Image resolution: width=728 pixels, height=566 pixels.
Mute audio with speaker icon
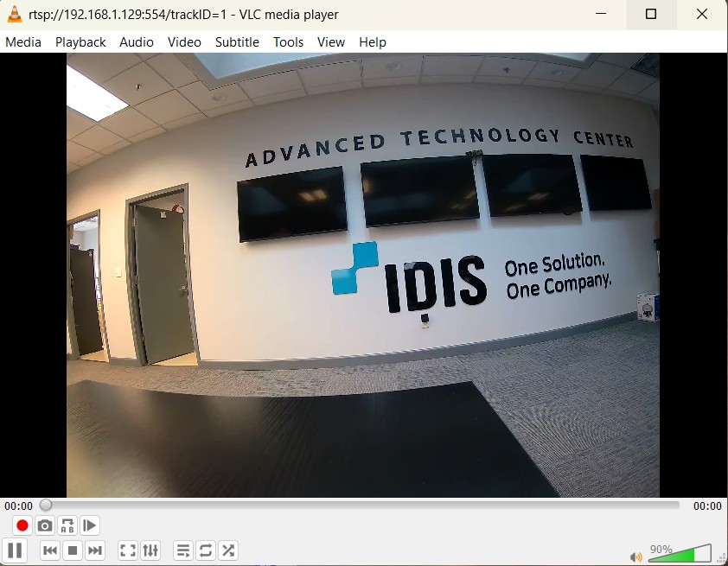[x=635, y=556]
